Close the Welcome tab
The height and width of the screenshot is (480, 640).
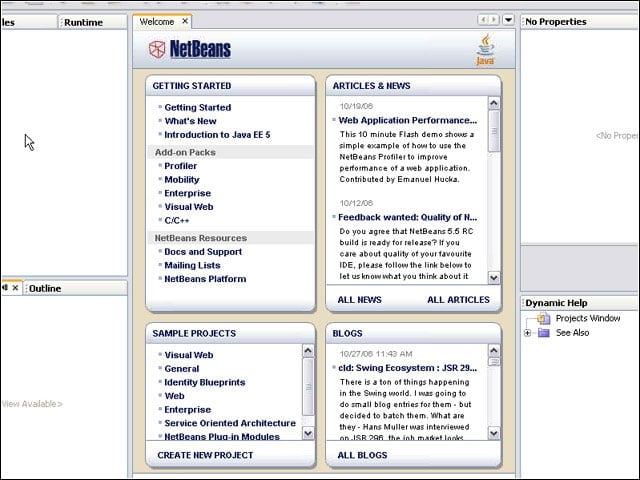185,21
